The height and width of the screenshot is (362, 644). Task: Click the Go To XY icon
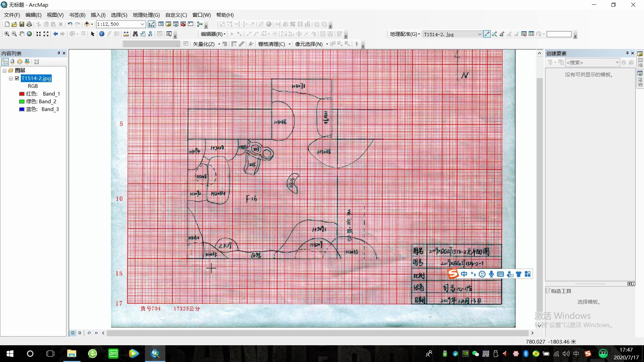click(x=150, y=34)
